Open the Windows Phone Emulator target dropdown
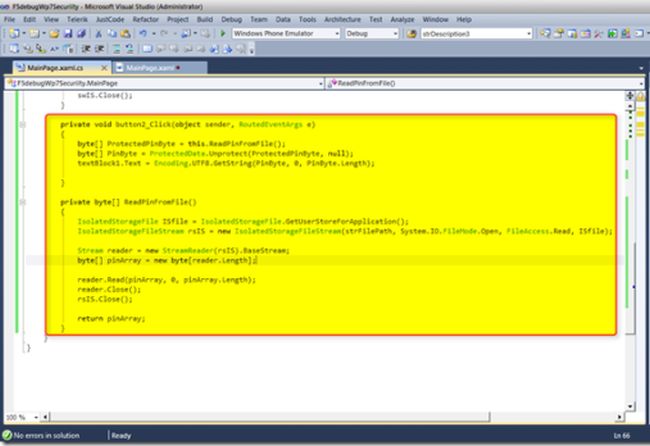This screenshot has height=446, width=650. pos(338,34)
